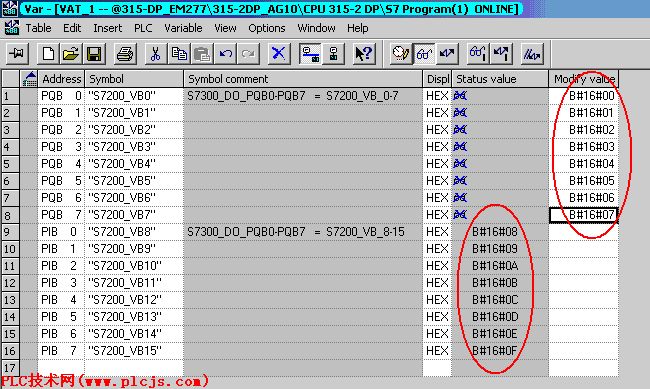The height and width of the screenshot is (389, 650).
Task: Cut selection with the scissors icon
Action: point(155,53)
